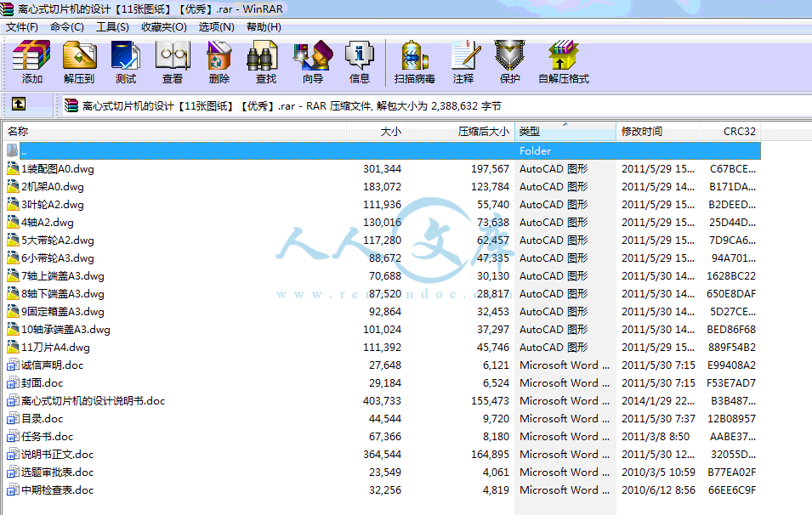This screenshot has width=812, height=515.
Task: Click size value 364,544
Action: pyautogui.click(x=382, y=455)
